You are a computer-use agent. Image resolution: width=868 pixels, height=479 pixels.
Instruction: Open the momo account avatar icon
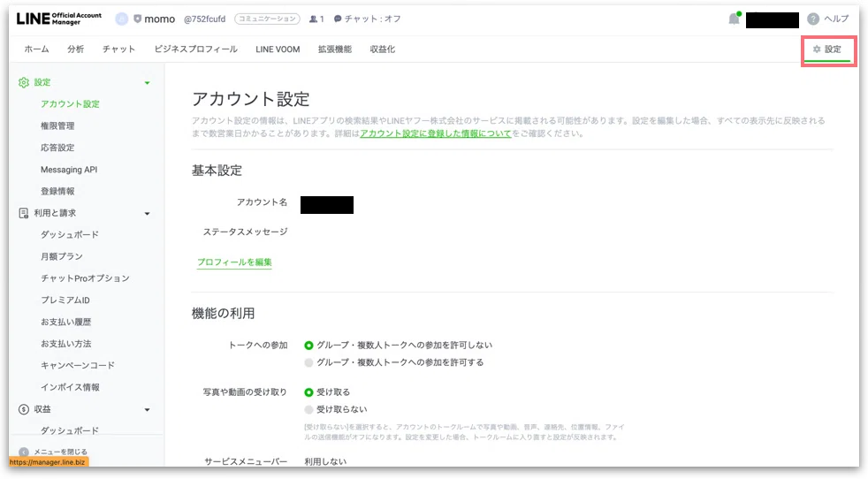pos(121,19)
